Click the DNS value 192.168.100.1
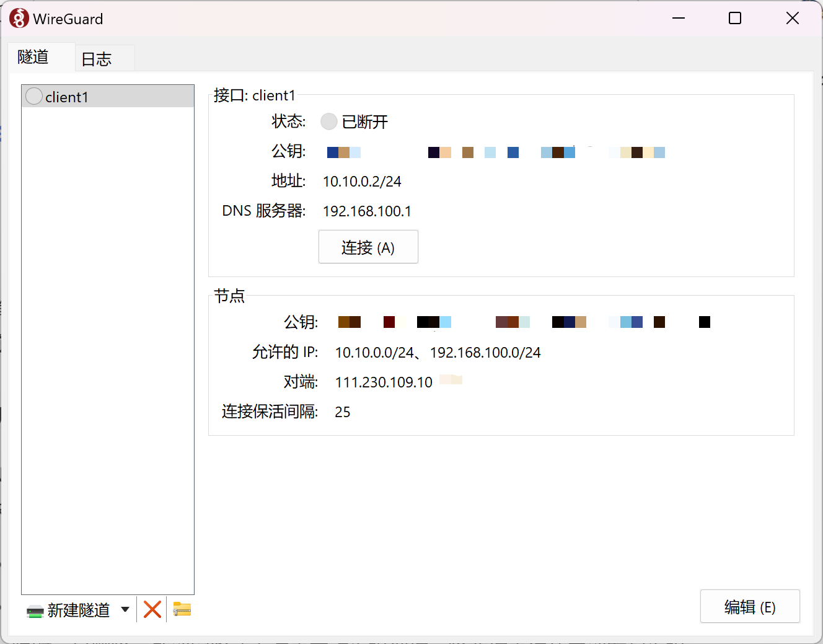823x644 pixels. click(x=367, y=211)
